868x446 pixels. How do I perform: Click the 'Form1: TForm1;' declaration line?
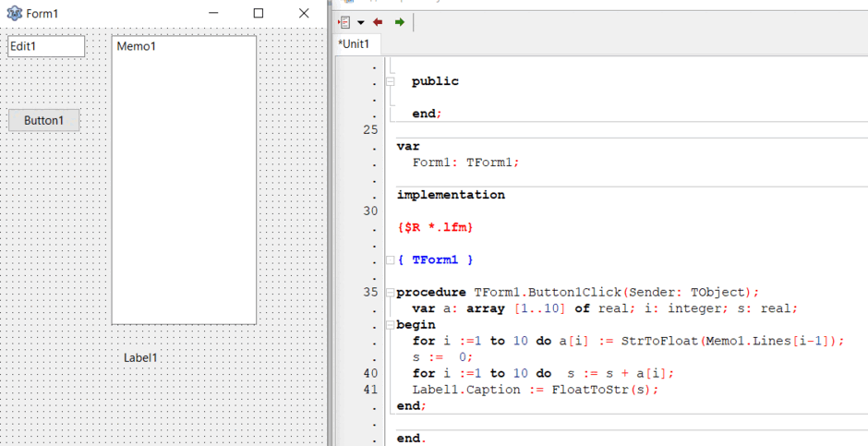466,163
